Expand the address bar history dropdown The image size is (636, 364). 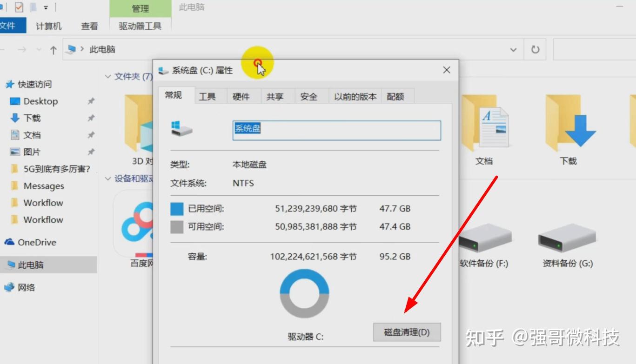tap(513, 50)
